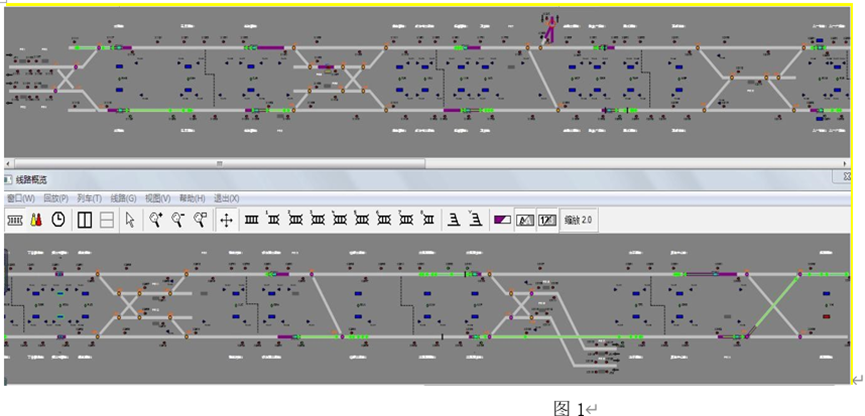Open the 列车(T) menu
This screenshot has width=865, height=416.
click(89, 199)
